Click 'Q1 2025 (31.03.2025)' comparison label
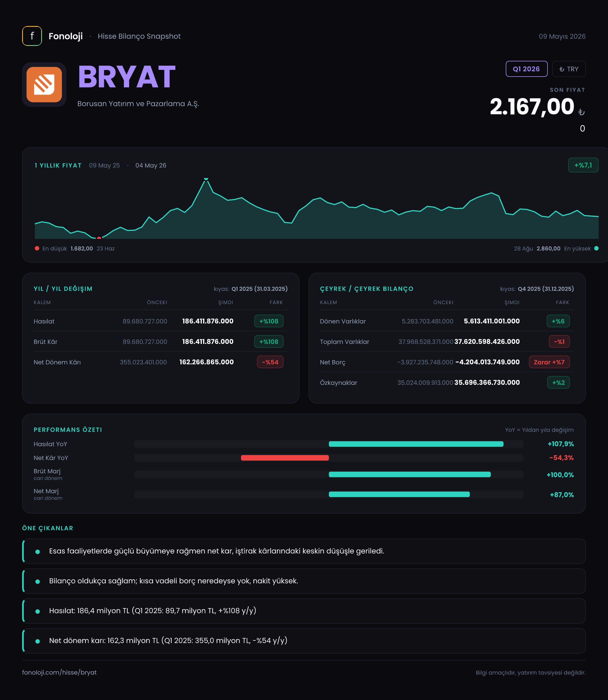Viewport: 608px width, 700px height. (x=260, y=289)
